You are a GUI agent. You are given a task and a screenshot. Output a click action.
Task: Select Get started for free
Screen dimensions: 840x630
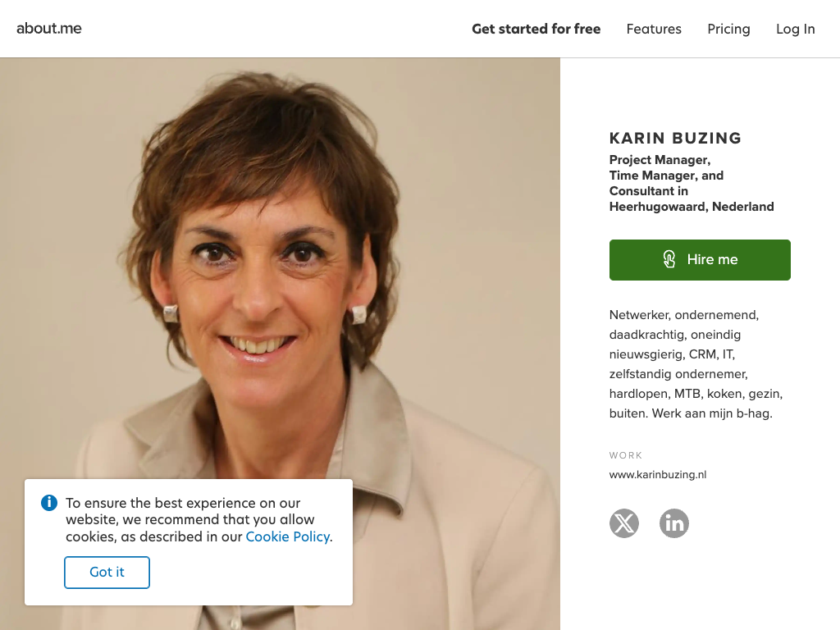click(x=536, y=29)
